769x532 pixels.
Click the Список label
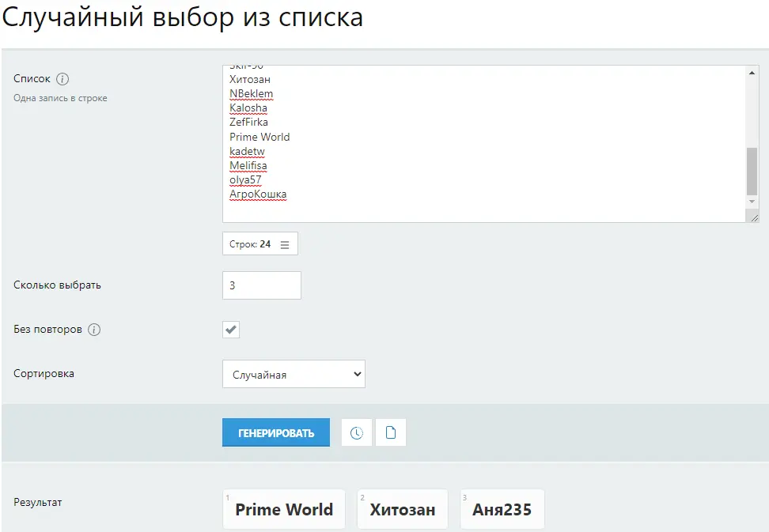(x=32, y=79)
